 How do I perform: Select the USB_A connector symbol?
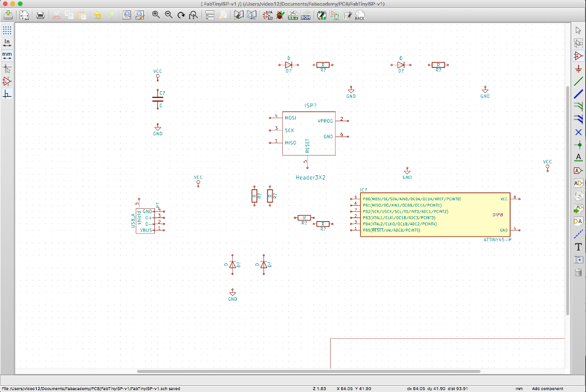[x=145, y=221]
